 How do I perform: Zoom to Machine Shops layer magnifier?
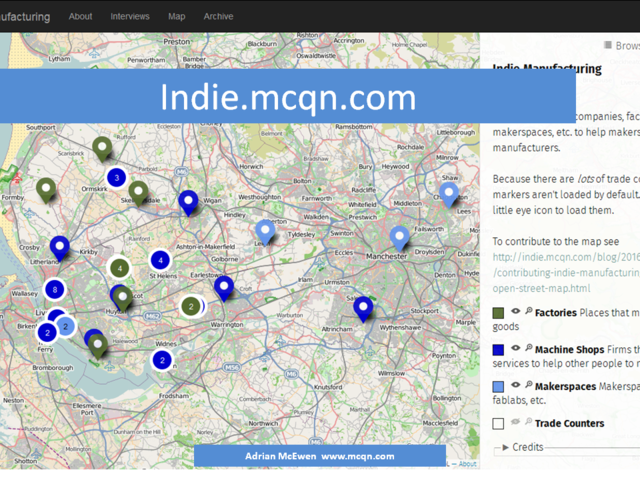click(x=529, y=348)
